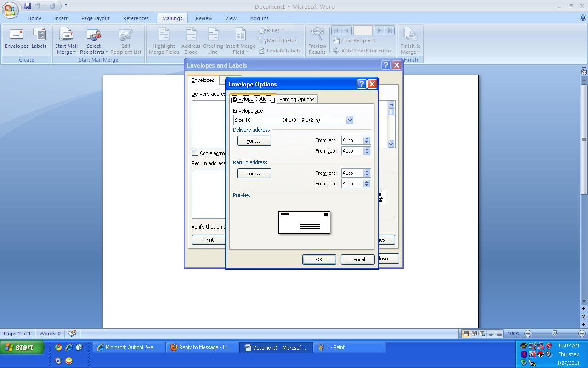Click Find Recipient in the ribbon
The width and height of the screenshot is (588, 368).
[354, 40]
